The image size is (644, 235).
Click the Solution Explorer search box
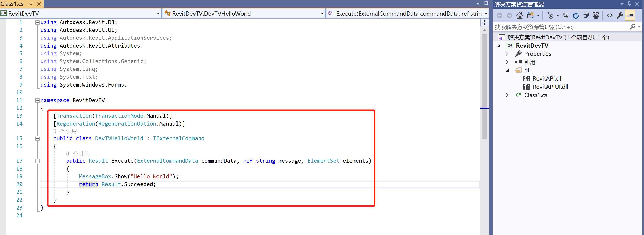point(560,27)
